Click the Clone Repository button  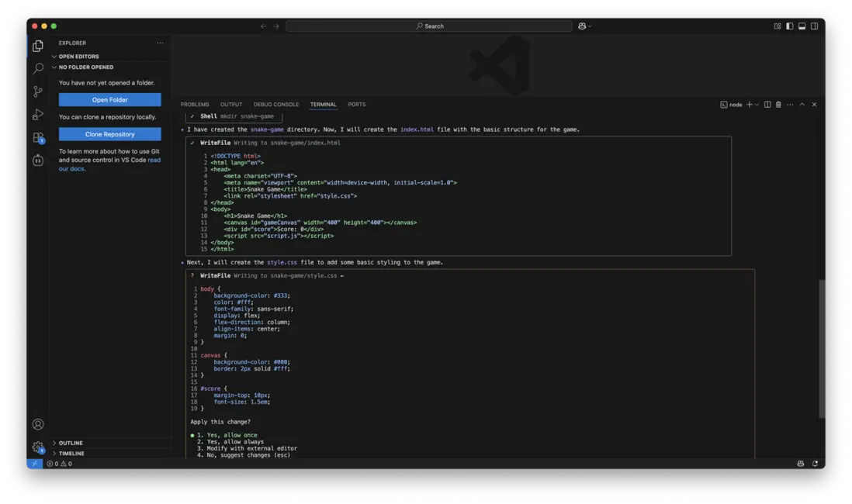[x=110, y=134]
